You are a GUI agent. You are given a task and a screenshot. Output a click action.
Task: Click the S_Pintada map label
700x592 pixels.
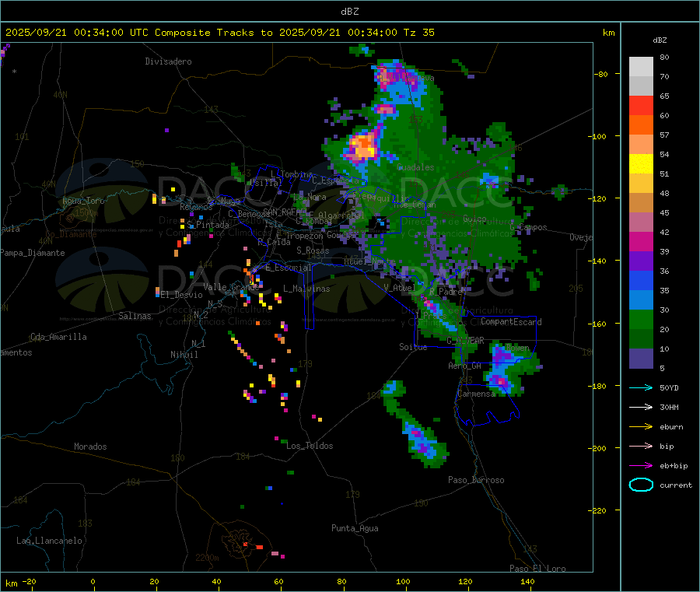click(x=208, y=225)
